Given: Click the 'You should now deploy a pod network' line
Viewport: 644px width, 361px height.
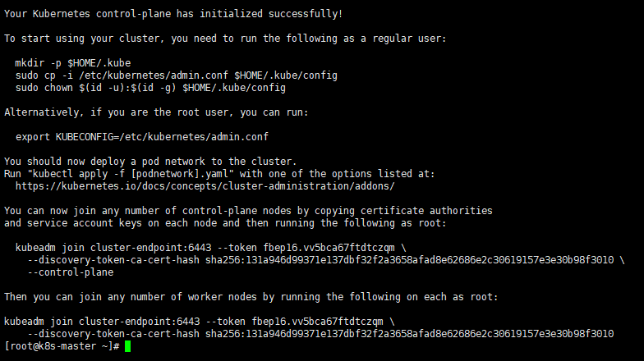Looking at the screenshot, I should click(150, 162).
